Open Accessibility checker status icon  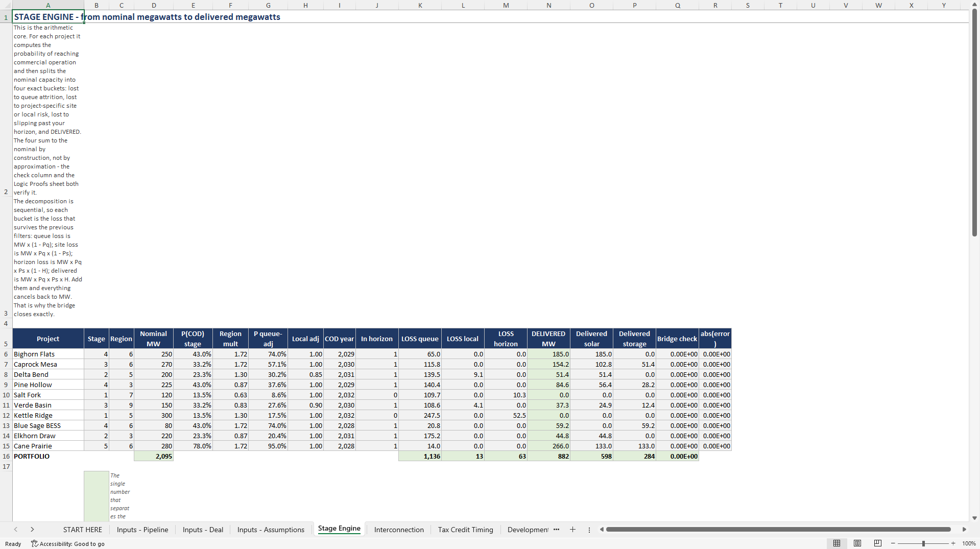pyautogui.click(x=68, y=543)
